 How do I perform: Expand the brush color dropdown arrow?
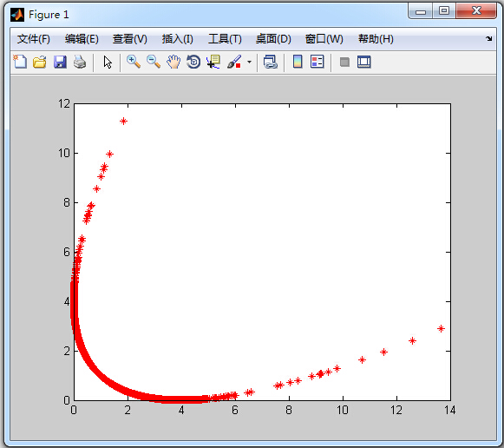point(250,62)
